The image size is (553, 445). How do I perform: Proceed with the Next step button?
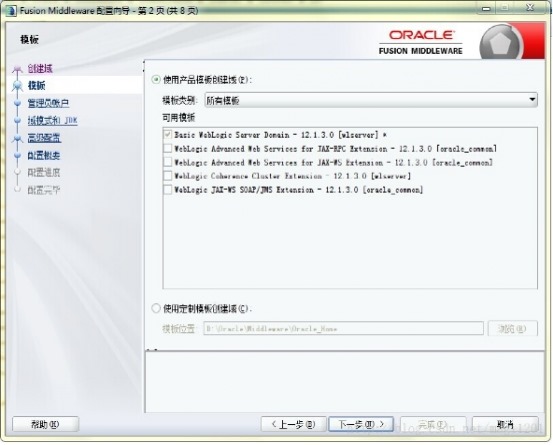[x=361, y=424]
